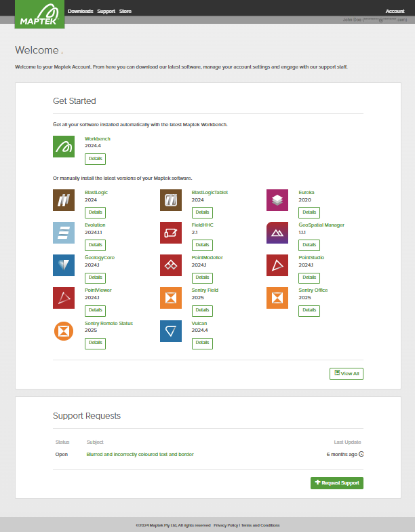Open Terms and Conditions footer link

click(260, 525)
